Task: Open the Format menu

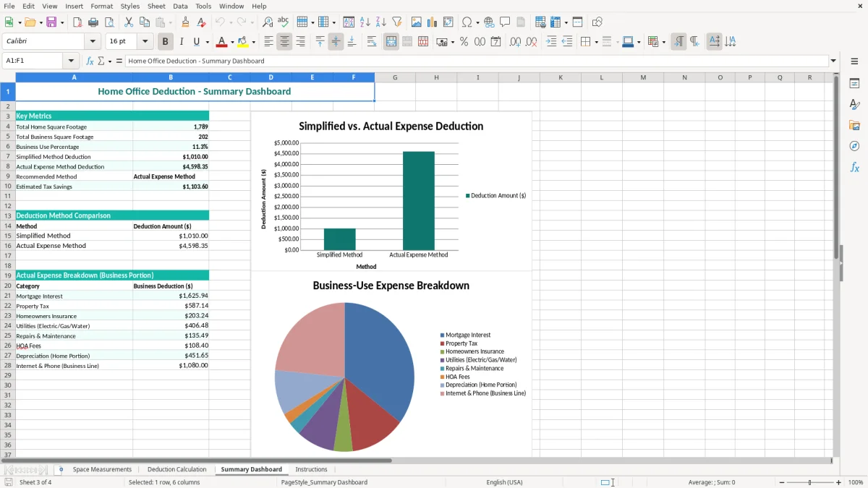Action: (101, 6)
